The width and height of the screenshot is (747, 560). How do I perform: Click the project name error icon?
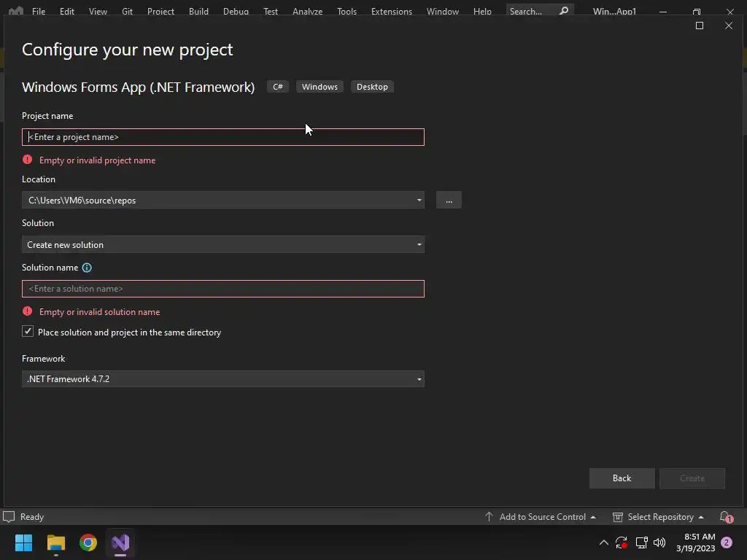tap(27, 160)
